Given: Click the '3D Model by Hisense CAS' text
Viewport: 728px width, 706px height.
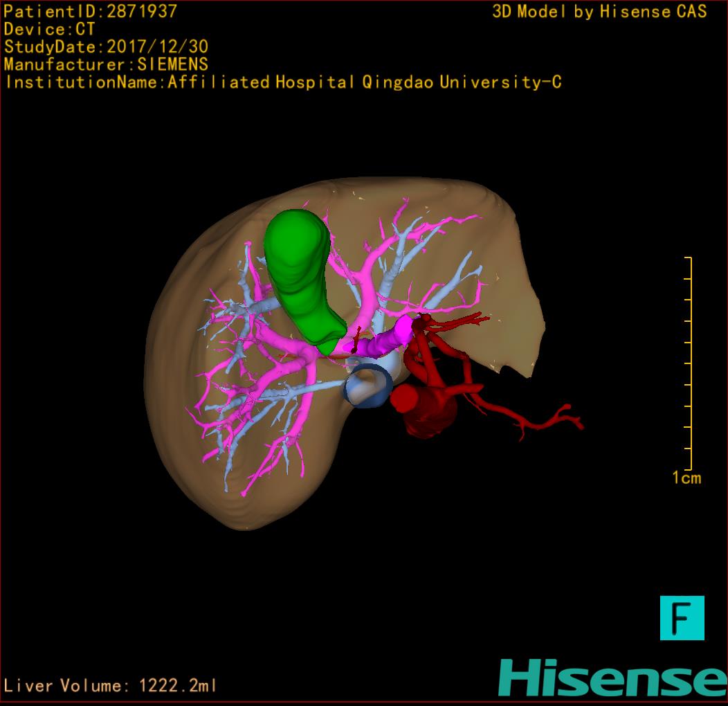Looking at the screenshot, I should pos(599,11).
